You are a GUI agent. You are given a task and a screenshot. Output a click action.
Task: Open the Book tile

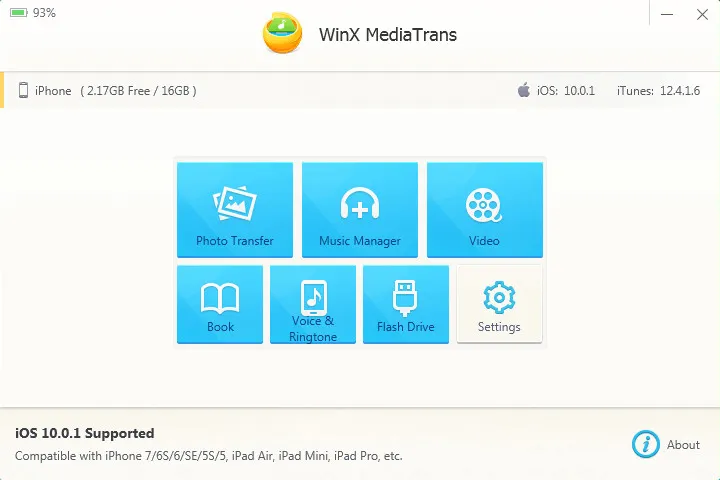click(220, 304)
